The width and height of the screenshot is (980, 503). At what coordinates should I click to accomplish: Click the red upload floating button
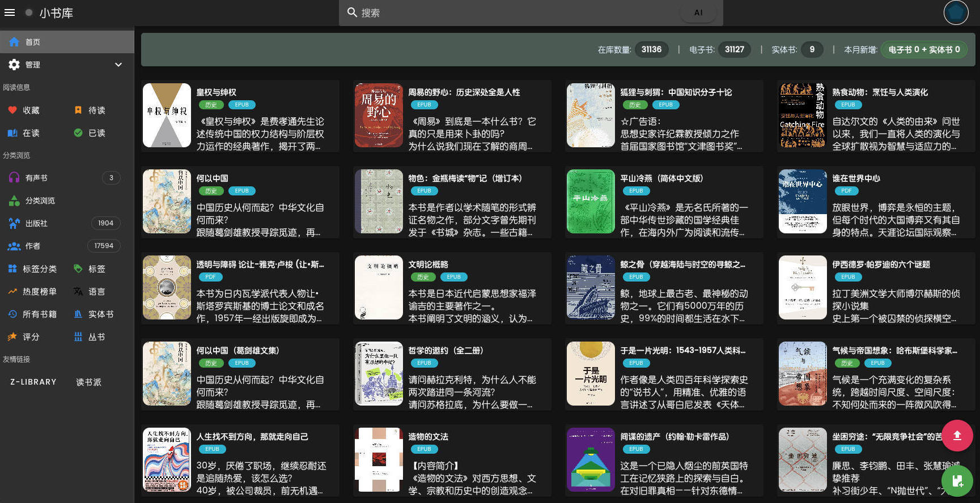coord(957,435)
